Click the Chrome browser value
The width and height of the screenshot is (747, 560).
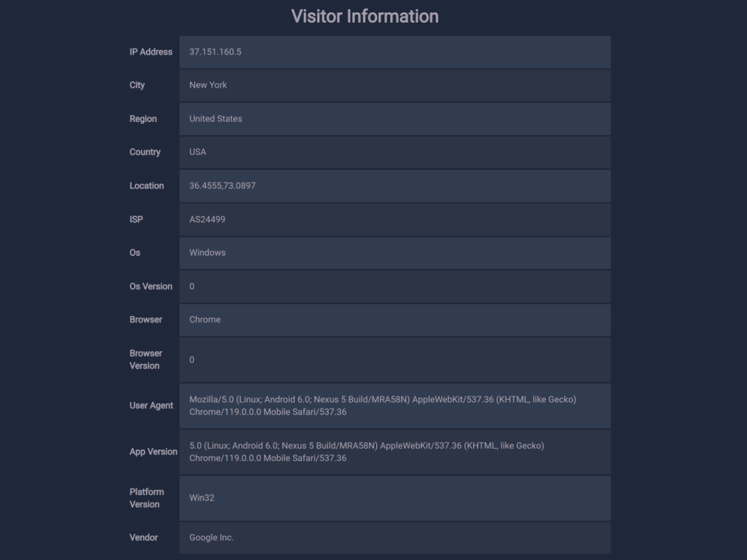(x=205, y=320)
